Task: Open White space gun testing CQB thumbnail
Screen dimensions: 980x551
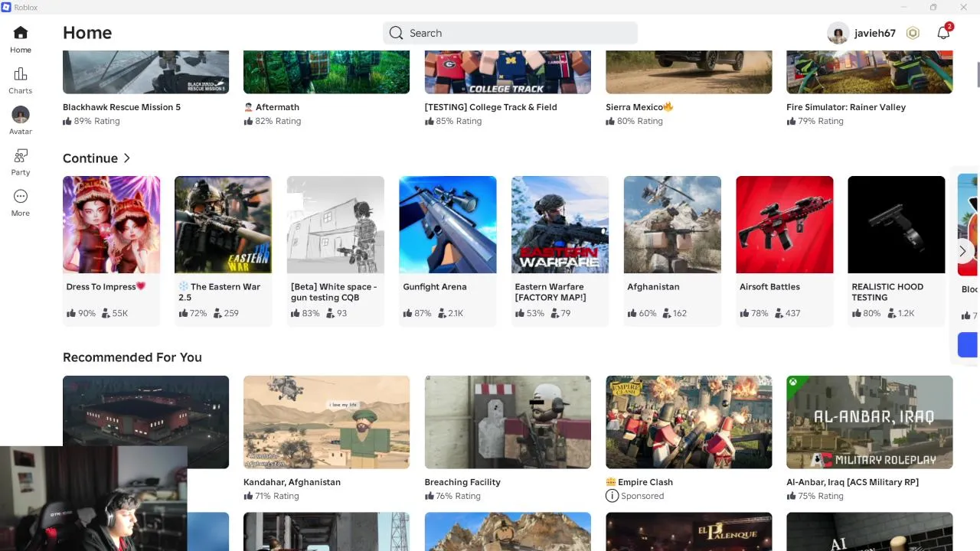Action: [335, 224]
